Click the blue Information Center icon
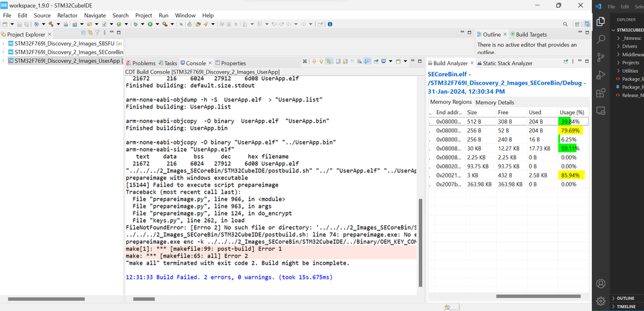The image size is (644, 311). (x=330, y=25)
